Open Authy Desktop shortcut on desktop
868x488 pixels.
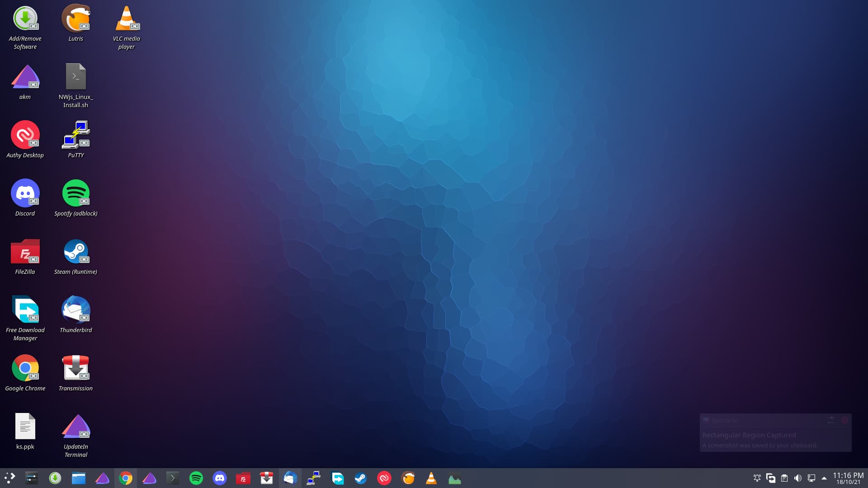point(25,139)
